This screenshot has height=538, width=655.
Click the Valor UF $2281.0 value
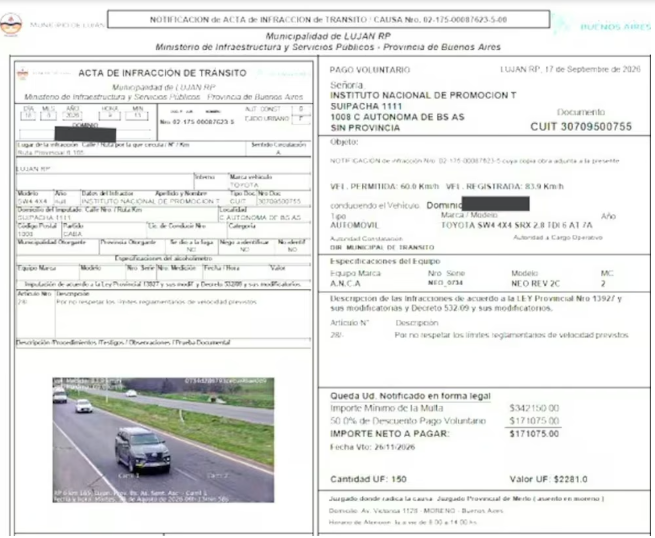(x=548, y=479)
